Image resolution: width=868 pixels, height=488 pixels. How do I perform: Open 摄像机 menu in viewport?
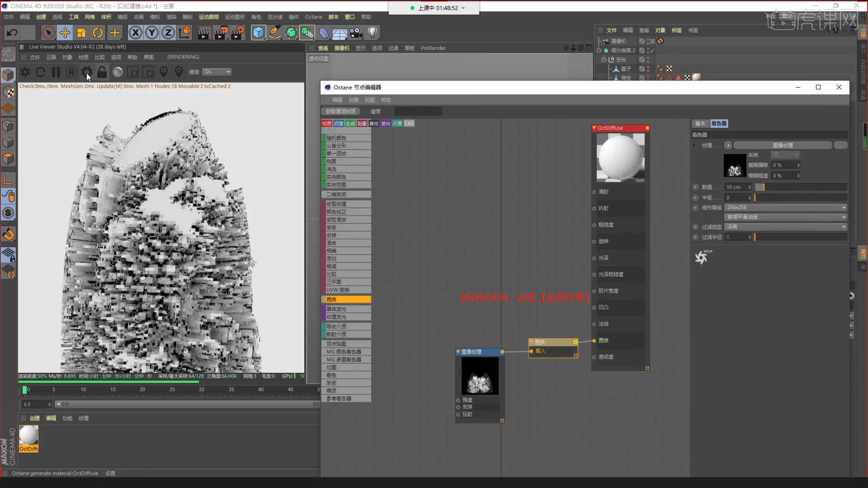coord(342,48)
